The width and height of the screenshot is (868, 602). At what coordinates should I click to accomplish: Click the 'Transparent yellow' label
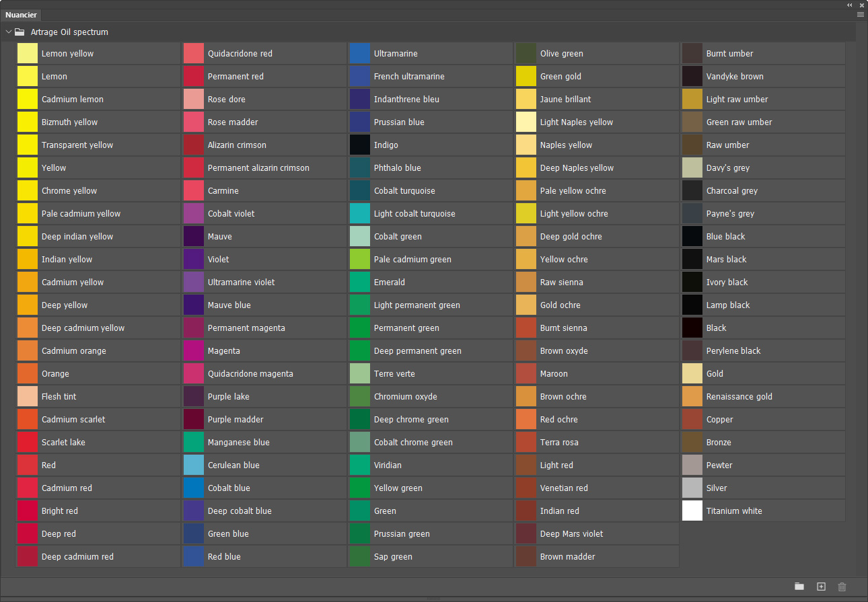point(77,145)
